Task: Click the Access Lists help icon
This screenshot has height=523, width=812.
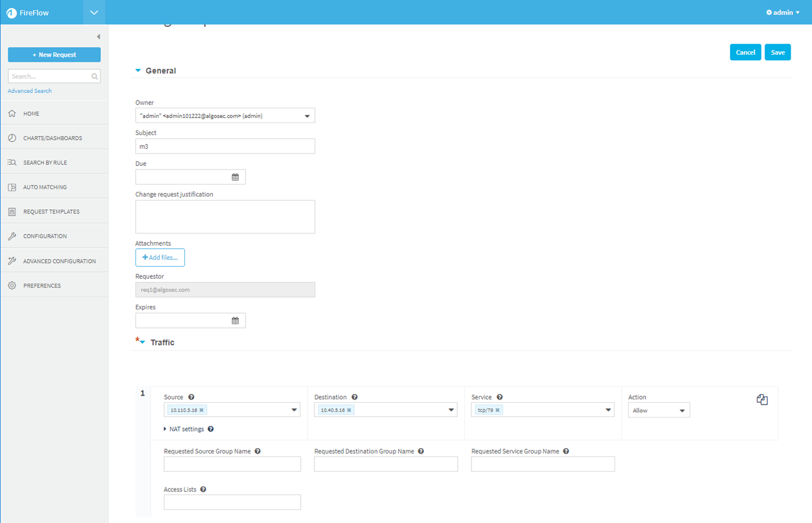Action: pyautogui.click(x=203, y=489)
